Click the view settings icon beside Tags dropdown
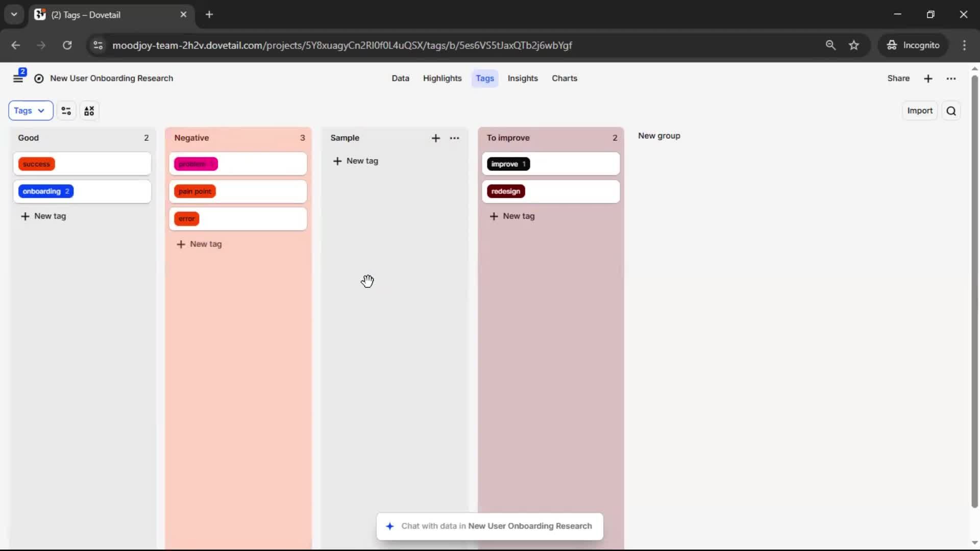The height and width of the screenshot is (551, 980). pyautogui.click(x=66, y=111)
